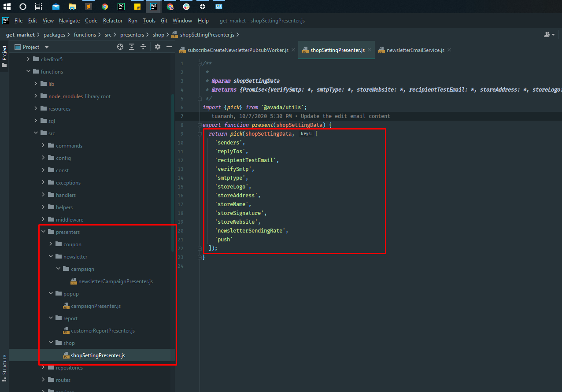The image size is (562, 392).
Task: Open the Refactor menu
Action: click(113, 21)
